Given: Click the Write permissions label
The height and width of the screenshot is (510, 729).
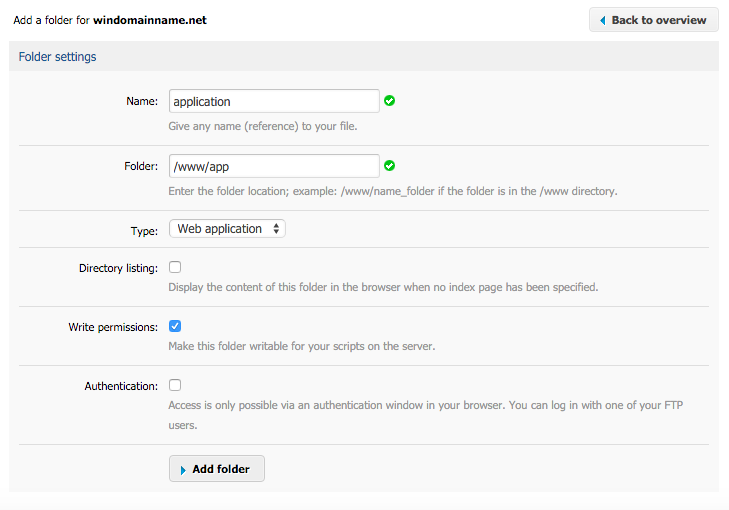Looking at the screenshot, I should coord(113,327).
